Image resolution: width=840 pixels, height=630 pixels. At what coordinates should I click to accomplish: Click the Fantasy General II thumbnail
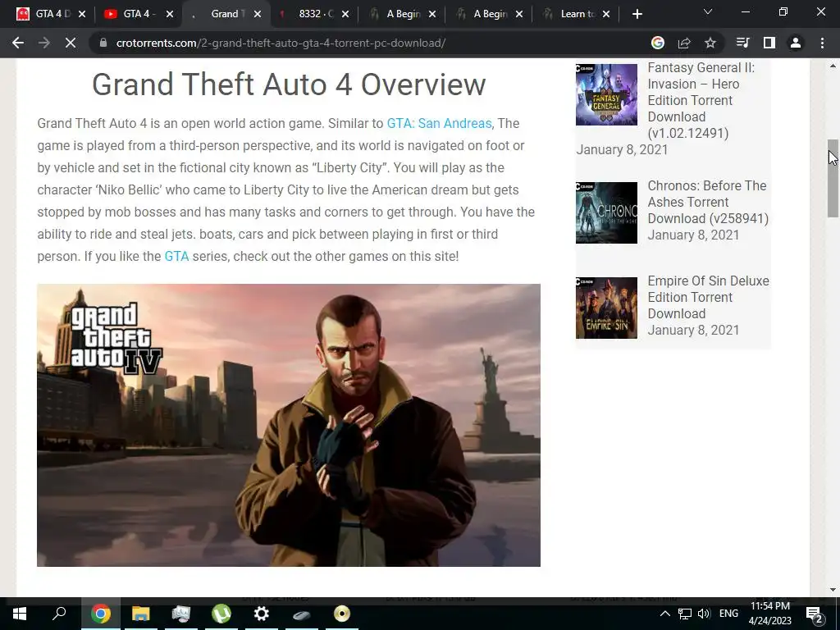(x=606, y=94)
